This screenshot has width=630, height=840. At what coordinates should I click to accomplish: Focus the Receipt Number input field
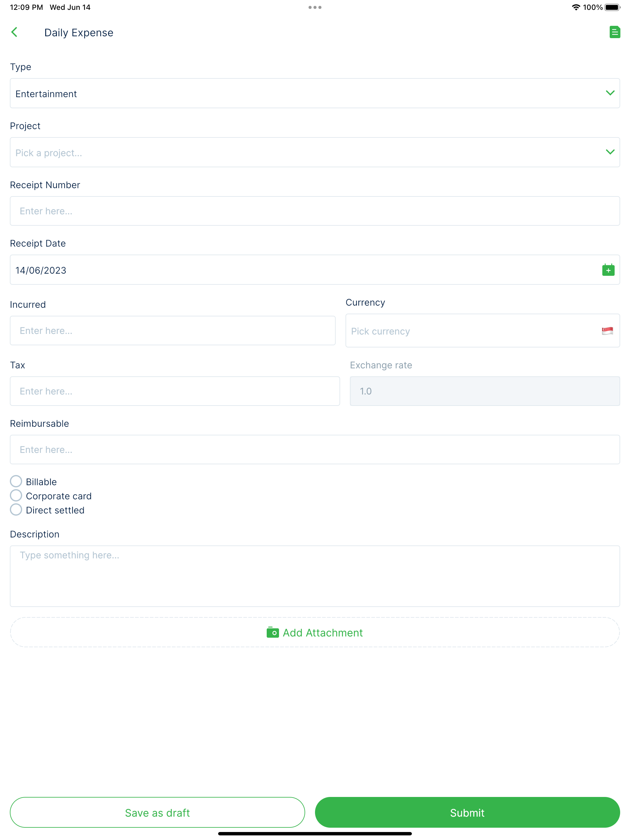315,211
